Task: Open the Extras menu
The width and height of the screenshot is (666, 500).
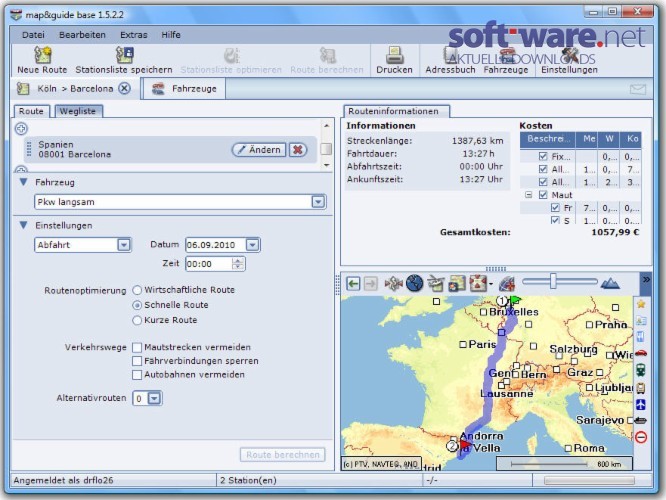Action: 134,35
